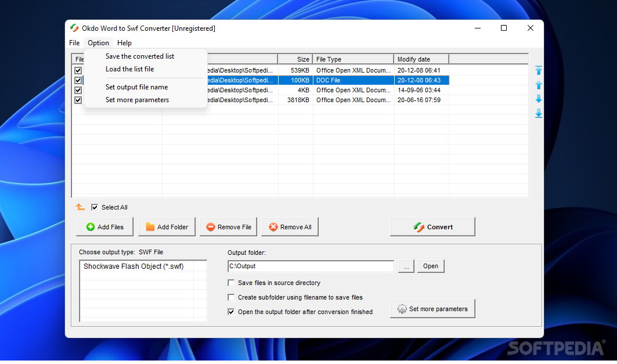Uncheck the 3818KB file row checkbox
Screen dimensions: 617x364
click(x=78, y=100)
